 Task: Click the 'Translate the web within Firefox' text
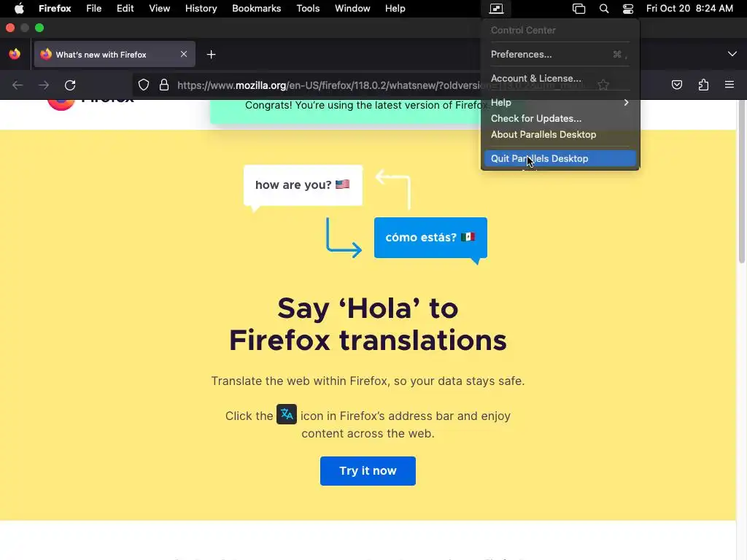[368, 381]
